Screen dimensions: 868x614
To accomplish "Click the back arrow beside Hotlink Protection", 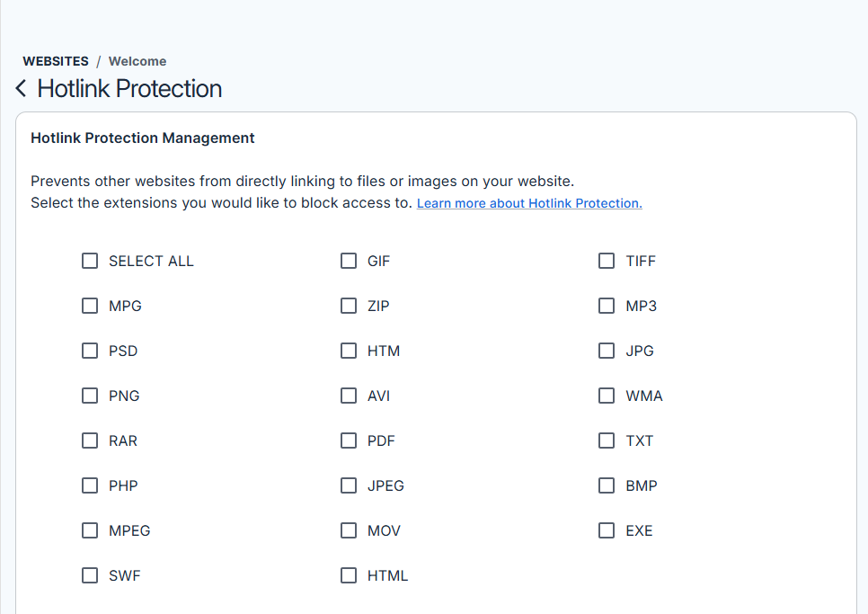I will [20, 87].
